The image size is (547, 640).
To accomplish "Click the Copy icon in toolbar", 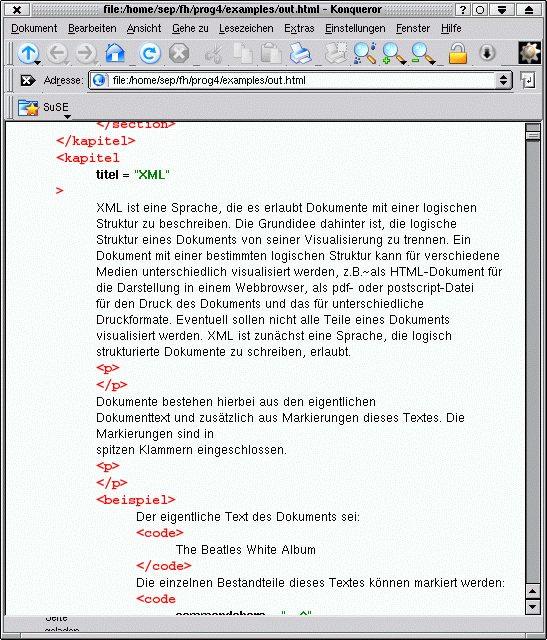I will coord(243,53).
